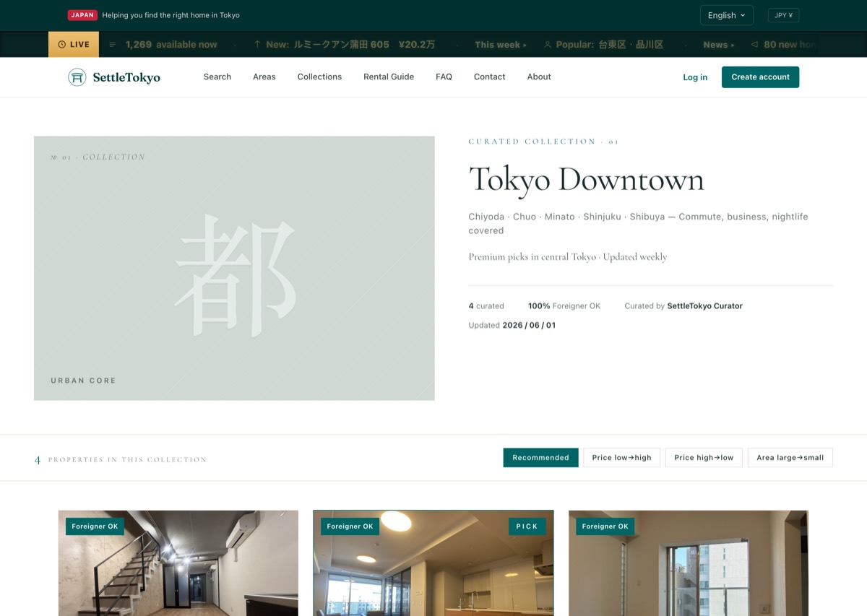
Task: Click the SettleTokyo torii gate logo icon
Action: click(x=77, y=77)
